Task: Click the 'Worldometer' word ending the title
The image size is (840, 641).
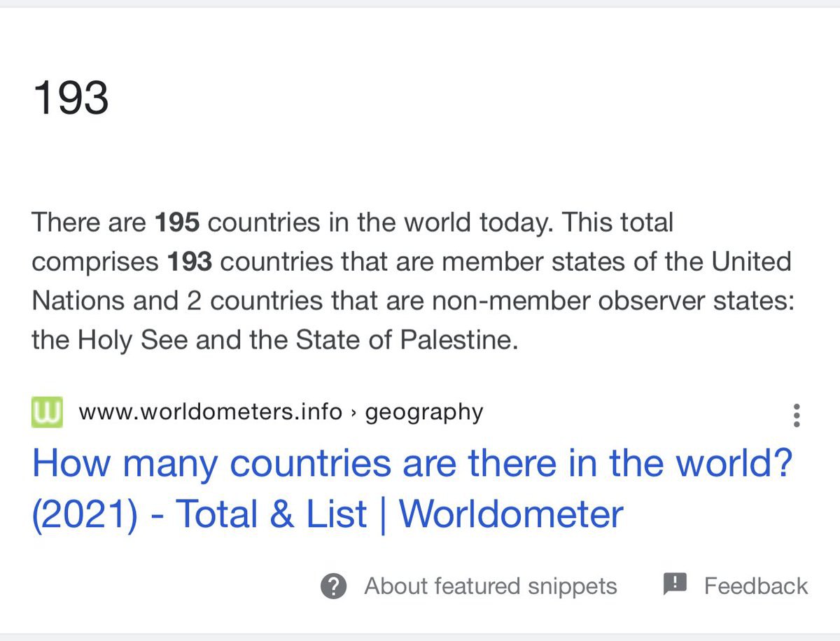Action: [x=511, y=514]
